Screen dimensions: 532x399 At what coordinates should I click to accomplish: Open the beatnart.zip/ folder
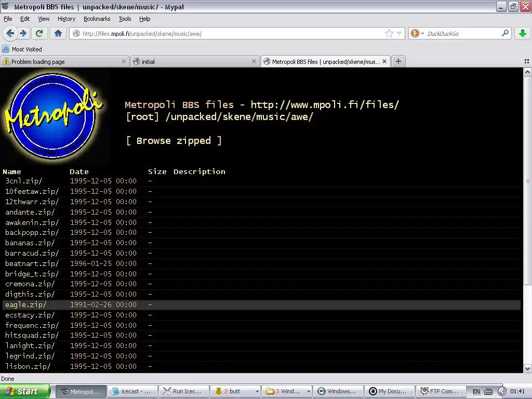(x=32, y=263)
